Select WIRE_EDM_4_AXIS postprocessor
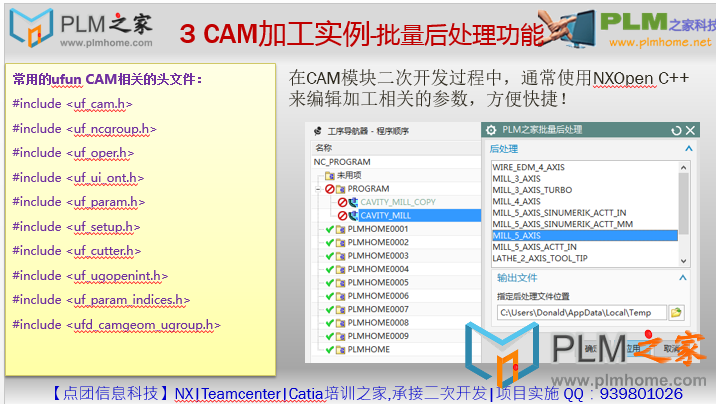Image resolution: width=716 pixels, height=404 pixels. coord(528,167)
